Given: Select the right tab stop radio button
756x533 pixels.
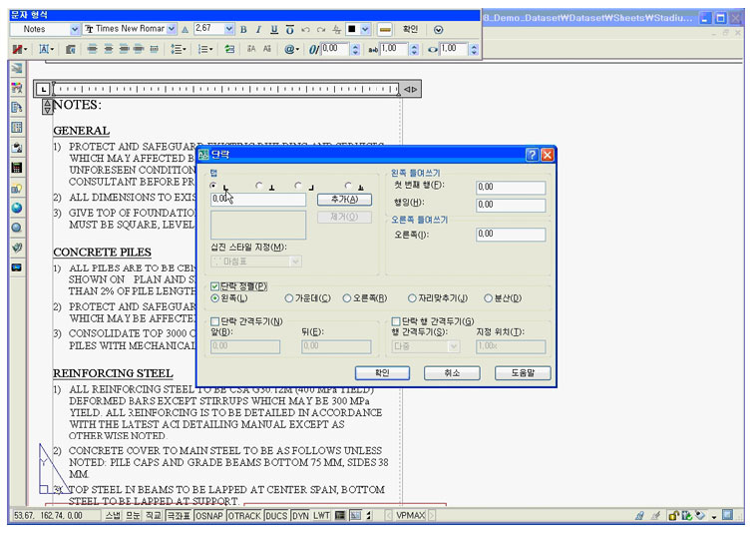Looking at the screenshot, I should pos(298,186).
